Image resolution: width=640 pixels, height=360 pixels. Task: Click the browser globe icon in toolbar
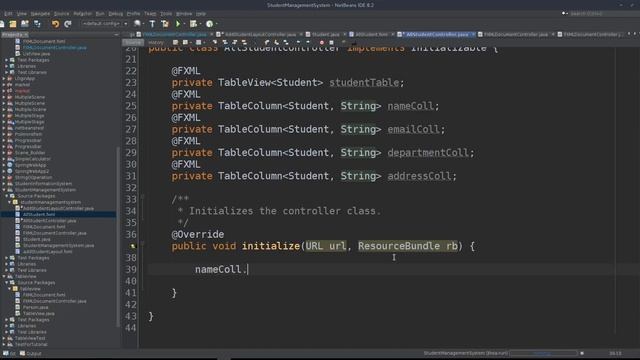(138, 24)
